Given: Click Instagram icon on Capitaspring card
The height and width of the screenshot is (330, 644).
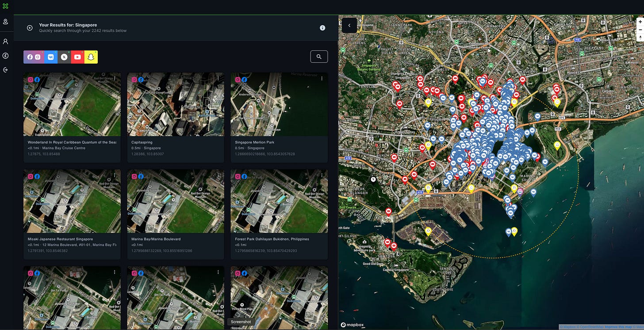Looking at the screenshot, I should coord(134,80).
